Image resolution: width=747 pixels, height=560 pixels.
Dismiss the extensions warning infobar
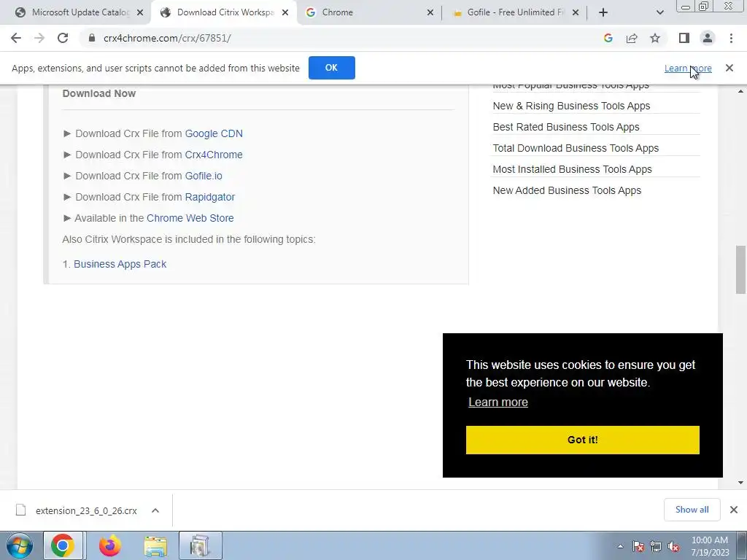point(729,68)
